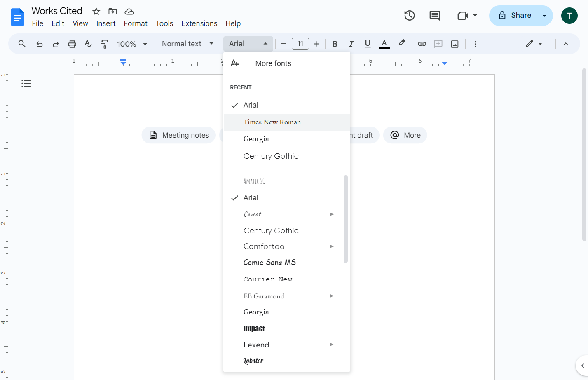Select Georgia in the recent fonts list
This screenshot has width=588, height=380.
[287, 139]
